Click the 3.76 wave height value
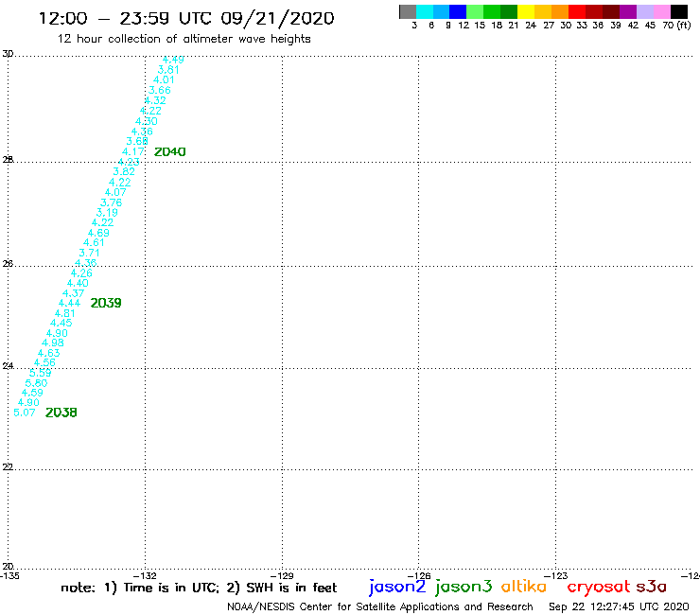This screenshot has width=700, height=615. point(112,202)
